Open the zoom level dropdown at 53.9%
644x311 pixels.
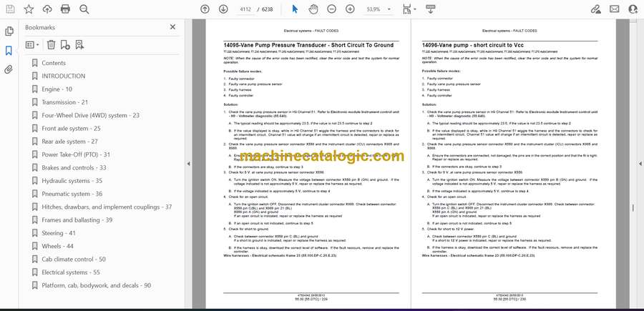click(x=379, y=9)
